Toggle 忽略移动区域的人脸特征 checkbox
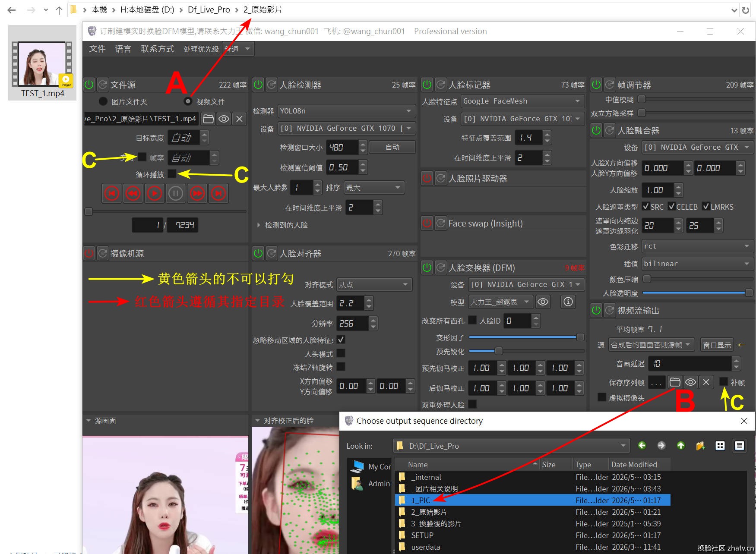Viewport: 756px width, 554px height. pyautogui.click(x=341, y=340)
